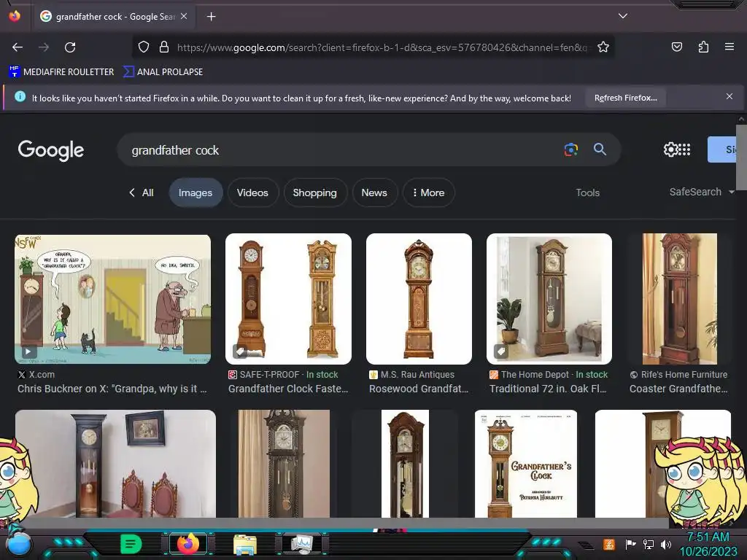This screenshot has height=560, width=747.
Task: Open the network tray icon
Action: [648, 544]
